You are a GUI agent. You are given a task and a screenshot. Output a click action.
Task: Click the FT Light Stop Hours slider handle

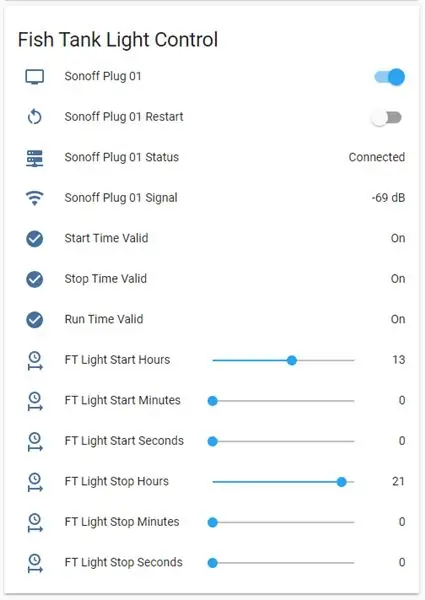click(342, 482)
